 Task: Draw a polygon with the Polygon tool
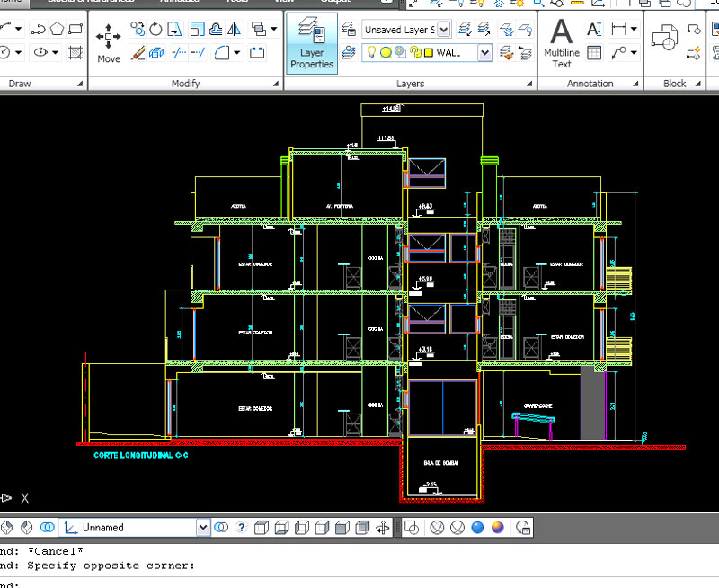(59, 29)
